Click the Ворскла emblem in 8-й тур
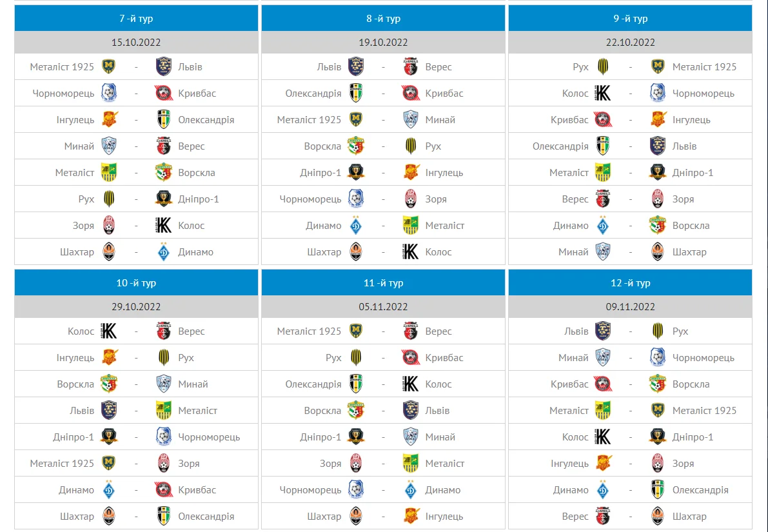This screenshot has width=768, height=532. click(356, 146)
